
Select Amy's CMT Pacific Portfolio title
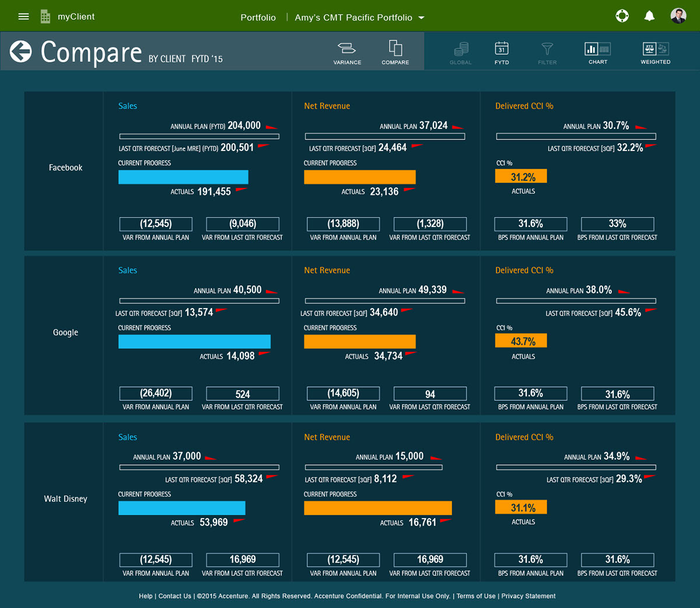pyautogui.click(x=353, y=18)
